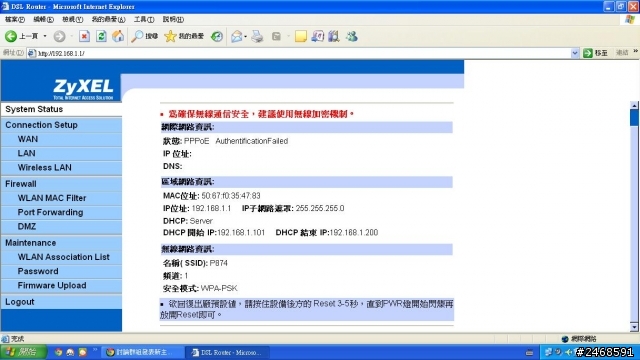This screenshot has width=640, height=360.
Task: Click the Go arrow button beside address bar
Action: [588, 53]
